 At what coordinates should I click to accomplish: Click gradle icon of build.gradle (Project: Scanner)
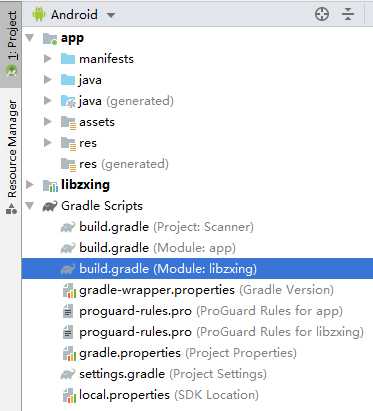[68, 227]
